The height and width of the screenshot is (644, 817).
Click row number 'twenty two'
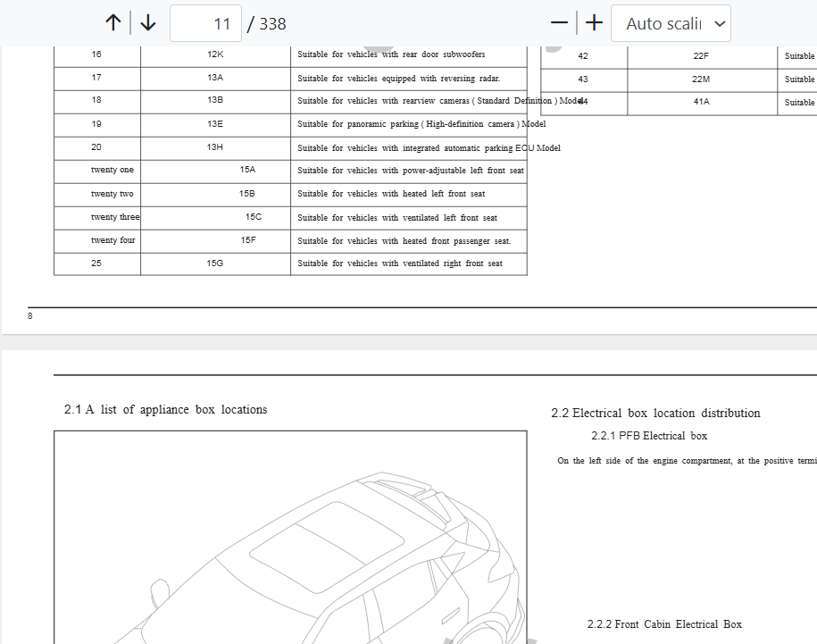(x=112, y=194)
